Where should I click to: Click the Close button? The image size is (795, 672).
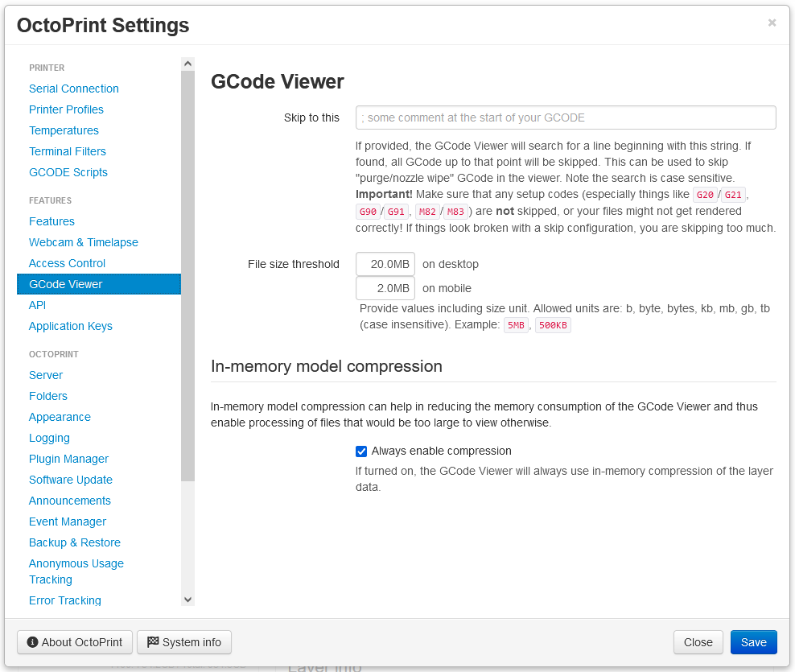pyautogui.click(x=698, y=642)
